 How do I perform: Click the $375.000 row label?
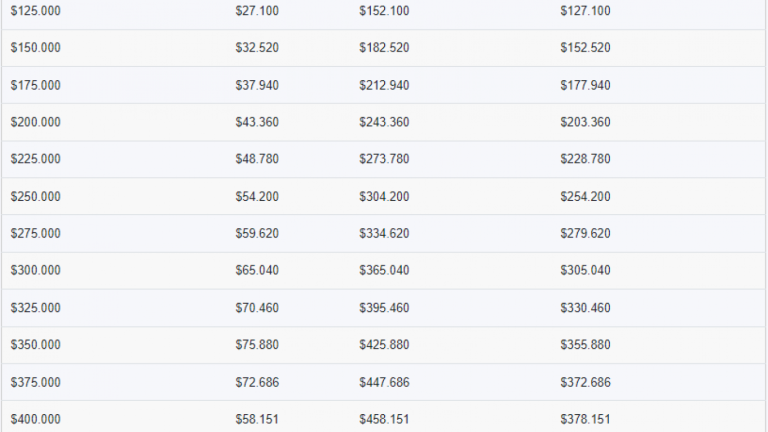[x=35, y=382]
